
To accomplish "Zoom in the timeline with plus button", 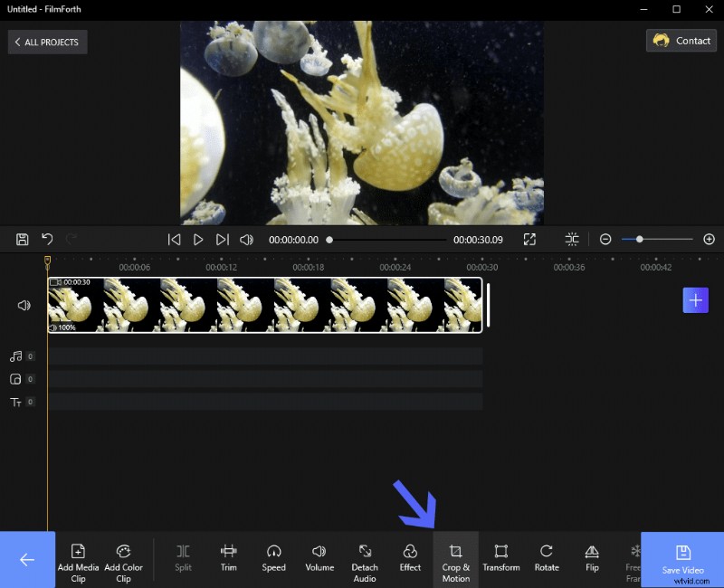I will tap(710, 239).
